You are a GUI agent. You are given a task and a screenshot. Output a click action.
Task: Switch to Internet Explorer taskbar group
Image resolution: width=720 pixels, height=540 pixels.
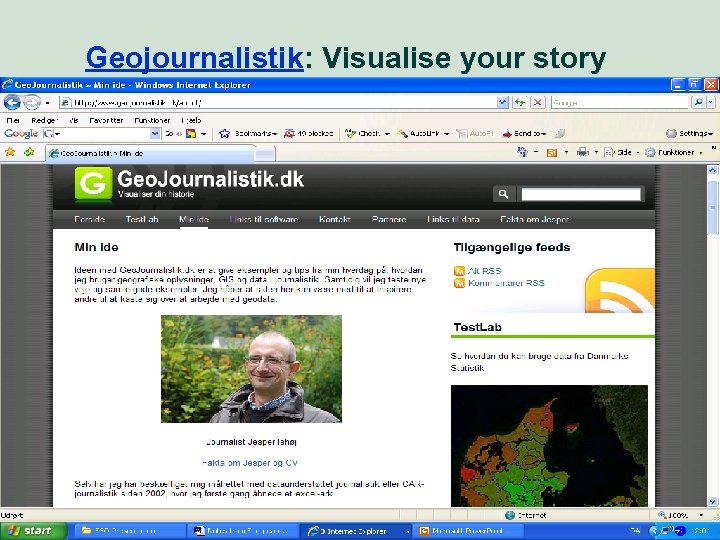point(355,531)
